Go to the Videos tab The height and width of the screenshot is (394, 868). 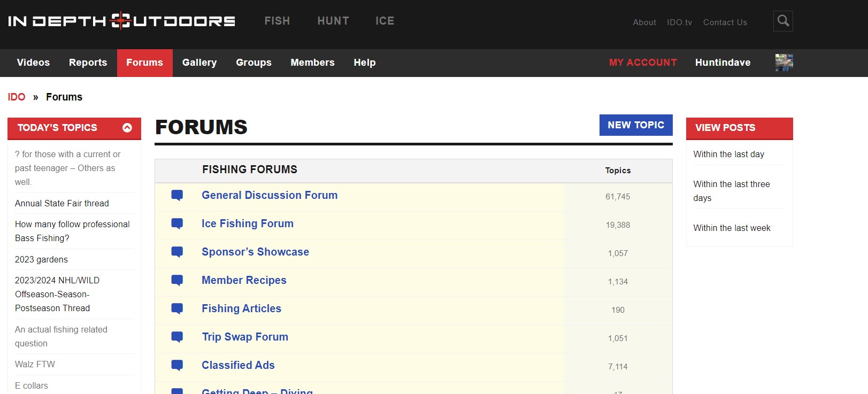click(33, 63)
